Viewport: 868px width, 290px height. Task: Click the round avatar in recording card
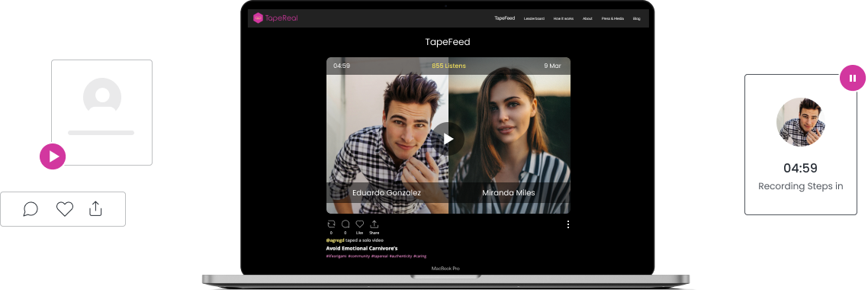click(800, 122)
